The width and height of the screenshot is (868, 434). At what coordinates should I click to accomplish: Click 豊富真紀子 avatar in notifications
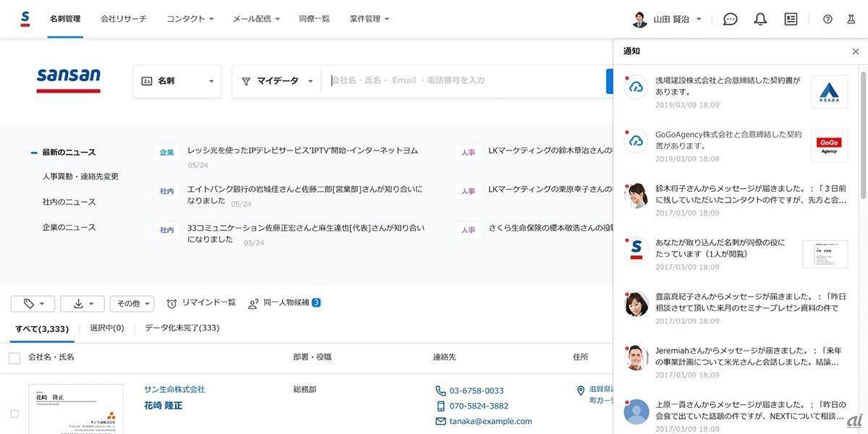[636, 304]
